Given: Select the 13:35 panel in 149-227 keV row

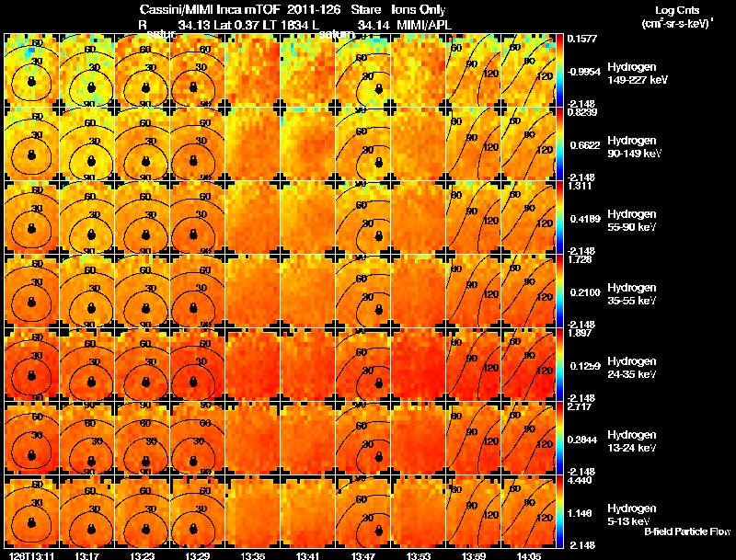Looking at the screenshot, I should pyautogui.click(x=252, y=70).
